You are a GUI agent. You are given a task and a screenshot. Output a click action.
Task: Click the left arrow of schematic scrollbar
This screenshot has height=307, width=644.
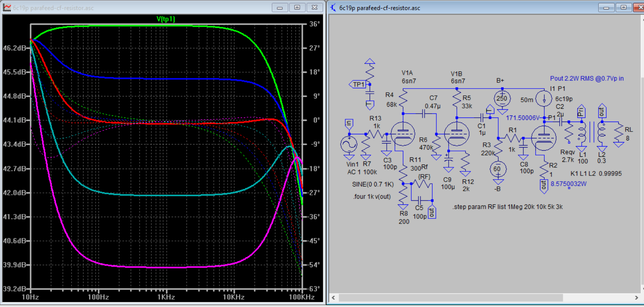click(x=334, y=298)
